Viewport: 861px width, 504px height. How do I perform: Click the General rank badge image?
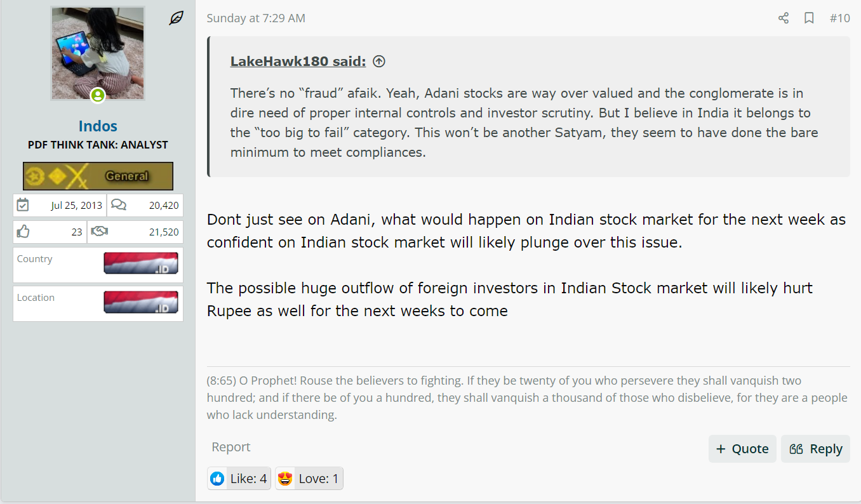click(x=98, y=176)
